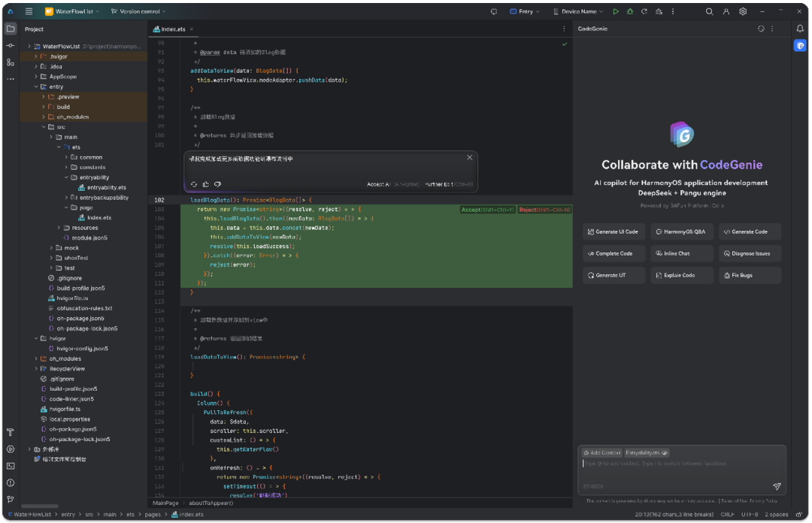Screen dimensions: 812x523
Task: Click the MainPage breadcrumb below the editor
Action: (165, 503)
